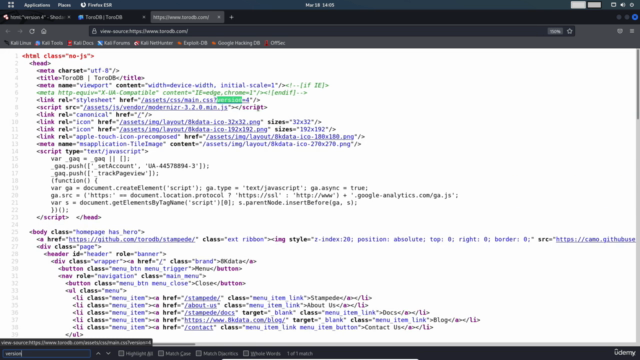This screenshot has width=640, height=360.
Task: Click the Mar 18 14:05 clock
Action: click(x=320, y=5)
